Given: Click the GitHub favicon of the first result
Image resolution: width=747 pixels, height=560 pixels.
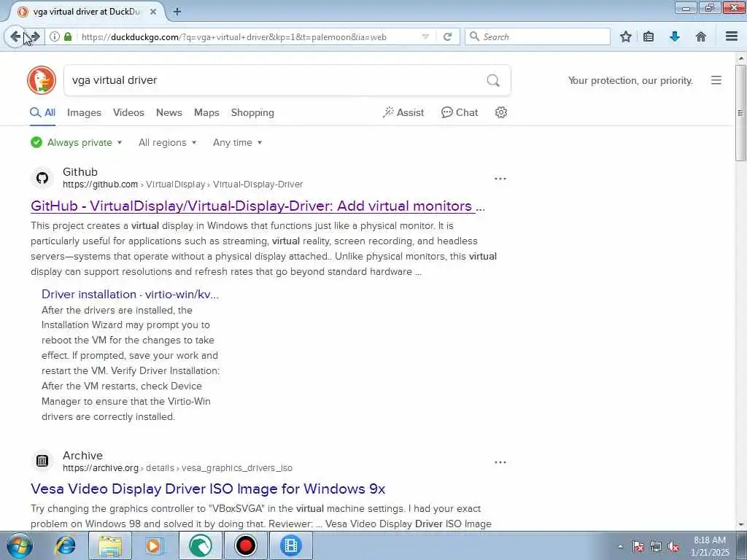Looking at the screenshot, I should pos(42,178).
